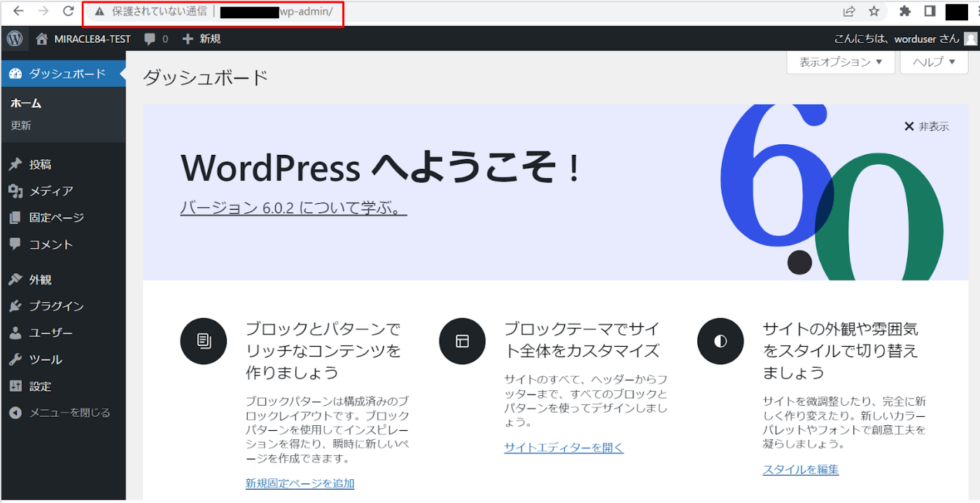The width and height of the screenshot is (980, 503).
Task: Reload the page with browser refresh icon
Action: (68, 11)
